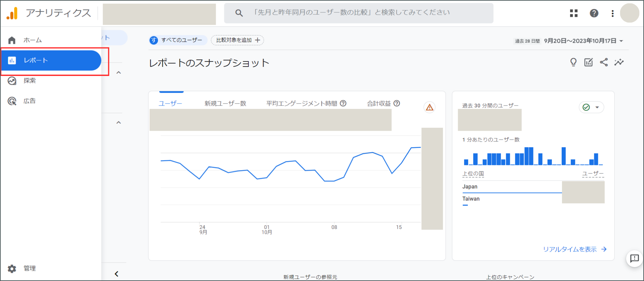Screen dimensions: 644x281
Task: Open 管理 admin settings gear
Action: coord(12,269)
